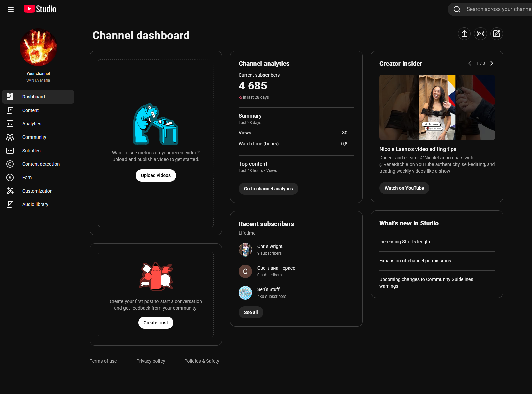532x394 pixels.
Task: Click the Customization magic wand icon
Action: click(x=10, y=191)
